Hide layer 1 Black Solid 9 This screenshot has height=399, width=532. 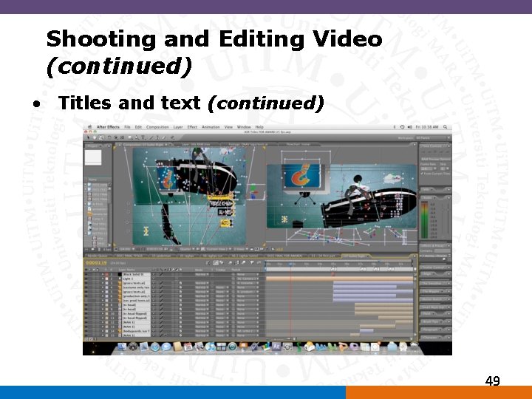tap(86, 274)
